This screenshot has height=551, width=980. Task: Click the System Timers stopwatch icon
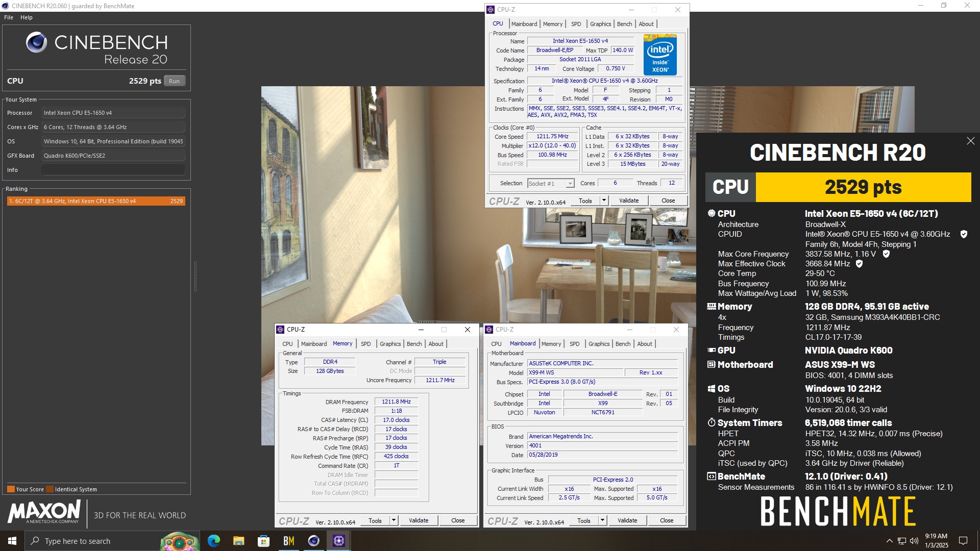pos(712,423)
